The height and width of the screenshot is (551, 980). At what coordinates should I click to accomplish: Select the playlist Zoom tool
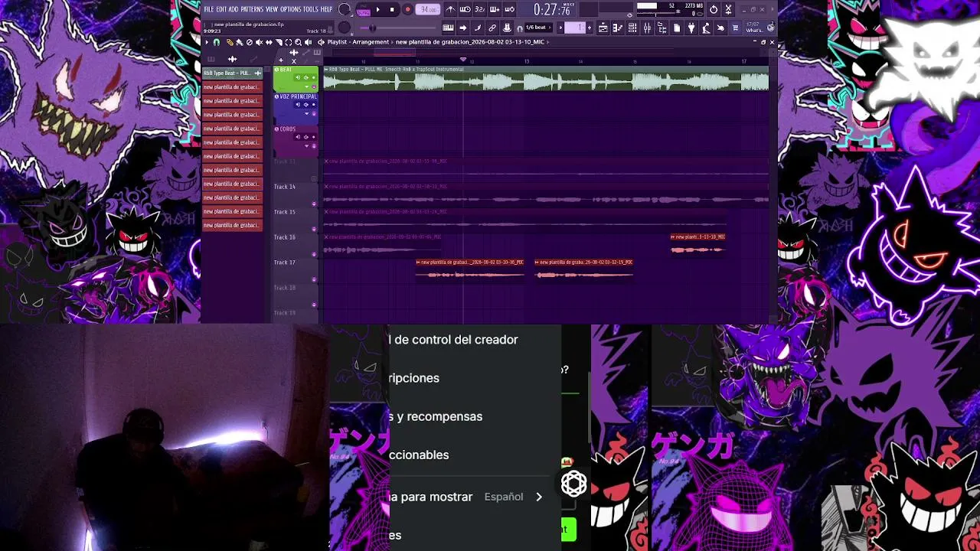point(298,42)
